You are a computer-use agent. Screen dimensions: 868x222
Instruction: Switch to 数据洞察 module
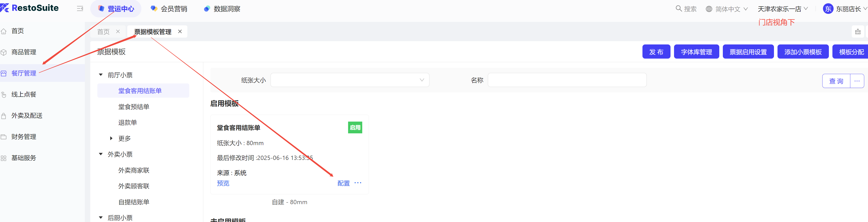(x=222, y=9)
